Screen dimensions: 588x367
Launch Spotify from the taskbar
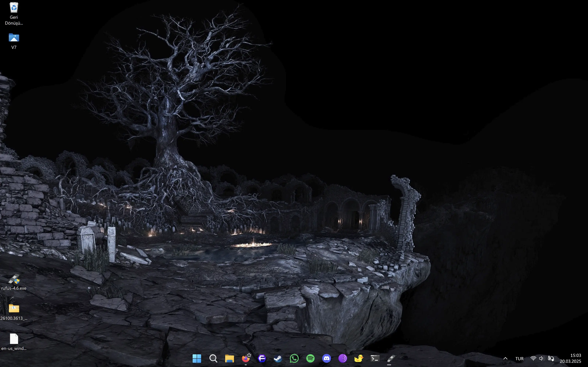[x=310, y=359]
